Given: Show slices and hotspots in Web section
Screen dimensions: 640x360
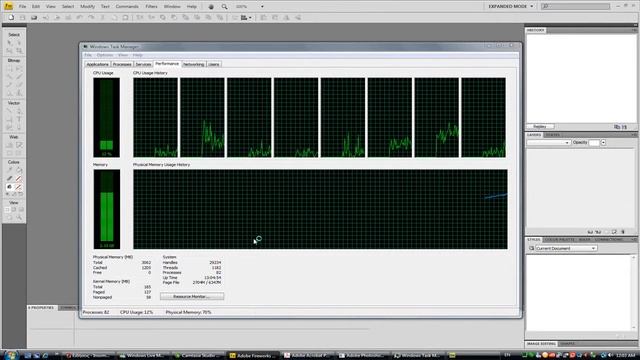Looking at the screenshot, I should 19,153.
